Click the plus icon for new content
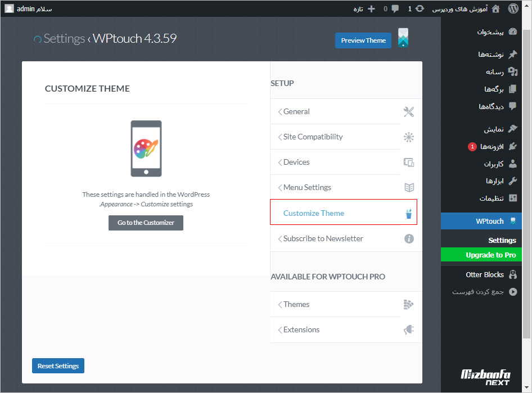The width and height of the screenshot is (532, 393). pos(372,9)
